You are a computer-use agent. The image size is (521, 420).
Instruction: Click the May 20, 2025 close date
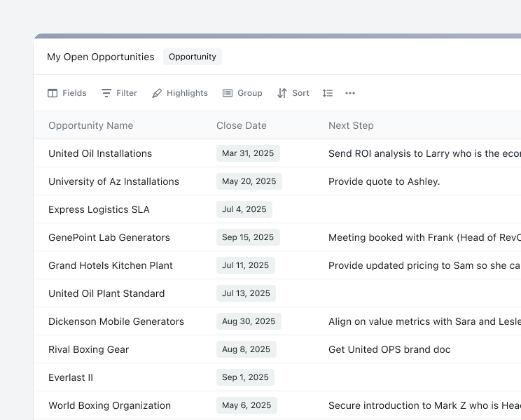tap(249, 181)
